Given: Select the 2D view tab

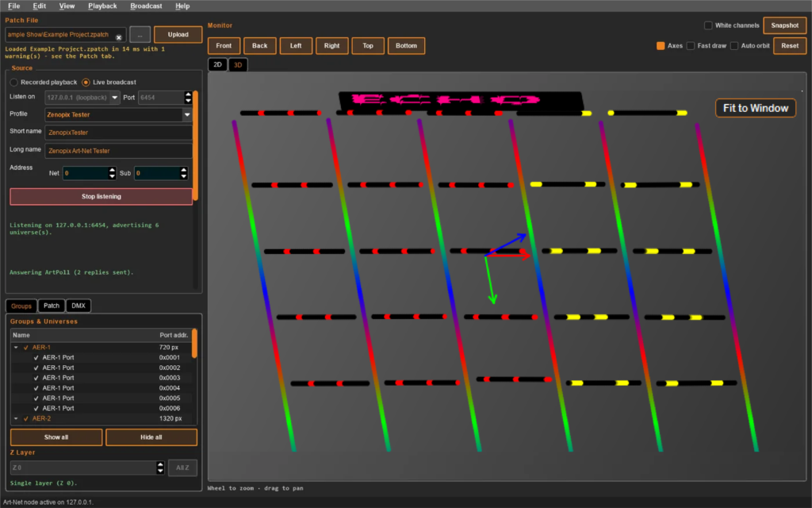Looking at the screenshot, I should click(x=217, y=65).
